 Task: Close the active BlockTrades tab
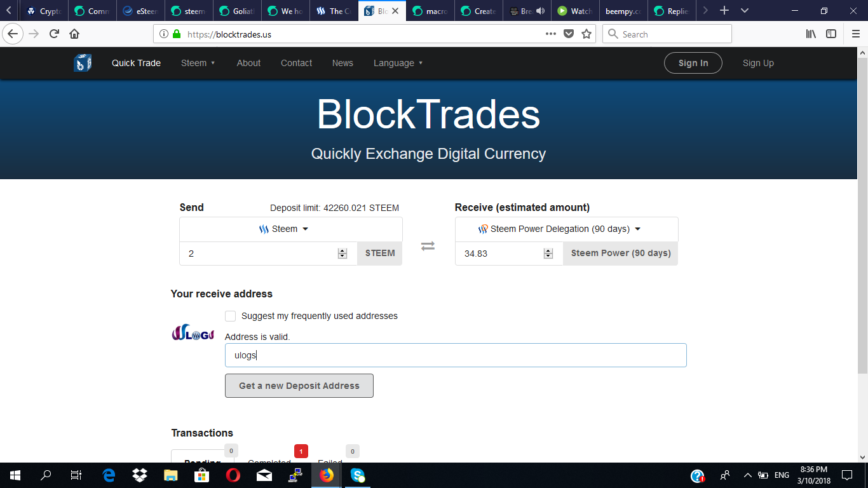click(x=396, y=11)
